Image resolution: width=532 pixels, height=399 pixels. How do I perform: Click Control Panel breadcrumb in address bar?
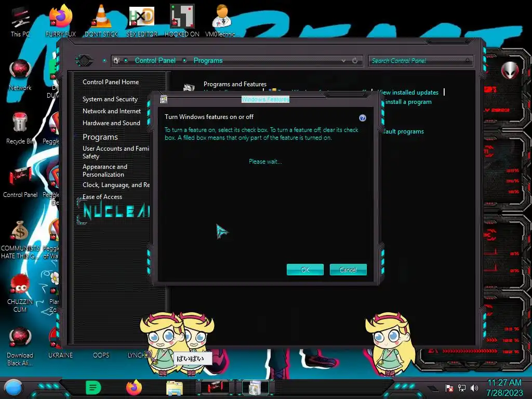(155, 60)
